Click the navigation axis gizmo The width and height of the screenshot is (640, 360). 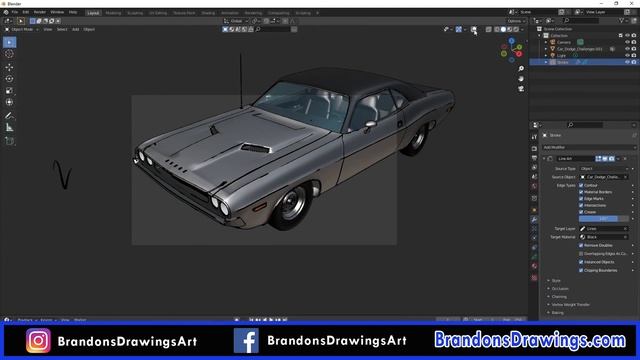point(511,50)
